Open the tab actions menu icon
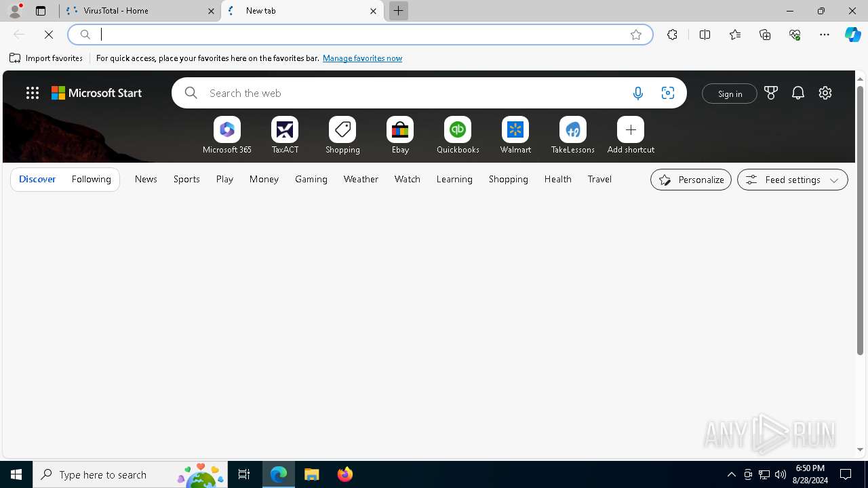 pos(41,11)
